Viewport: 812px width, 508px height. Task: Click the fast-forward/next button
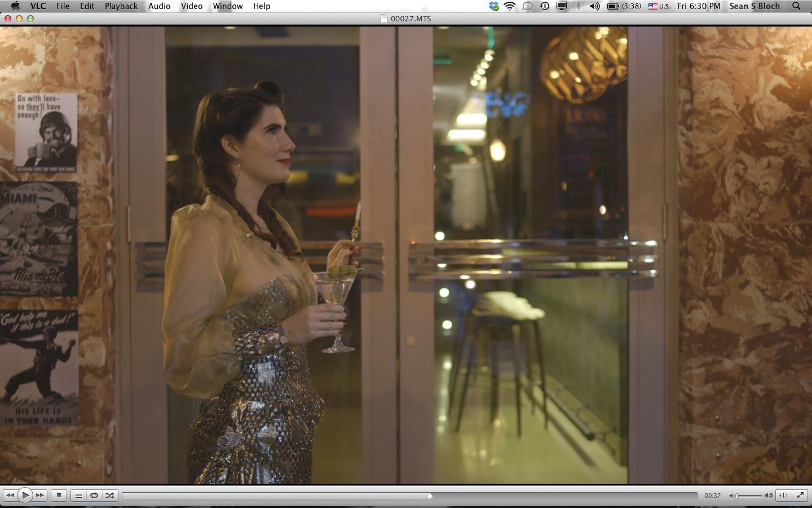(x=40, y=496)
